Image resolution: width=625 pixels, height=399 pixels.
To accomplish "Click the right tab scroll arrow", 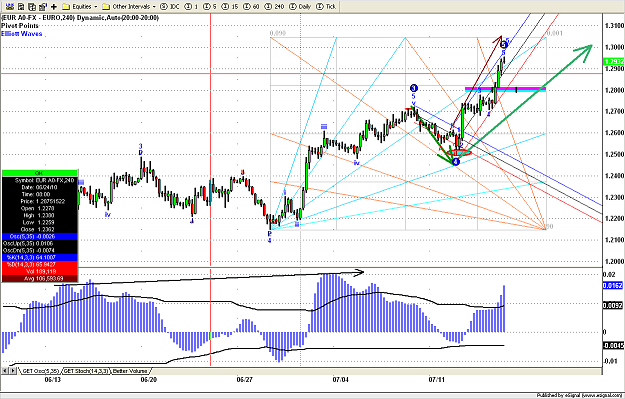I will [x=13, y=371].
